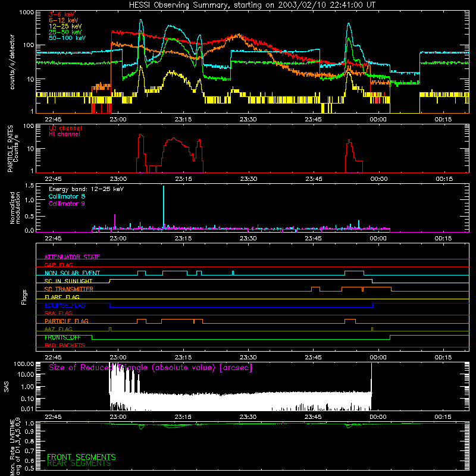Screen dimensions: 476x476
Task: Click the 23:30 tick label in particle plot
Action: [x=249, y=179]
